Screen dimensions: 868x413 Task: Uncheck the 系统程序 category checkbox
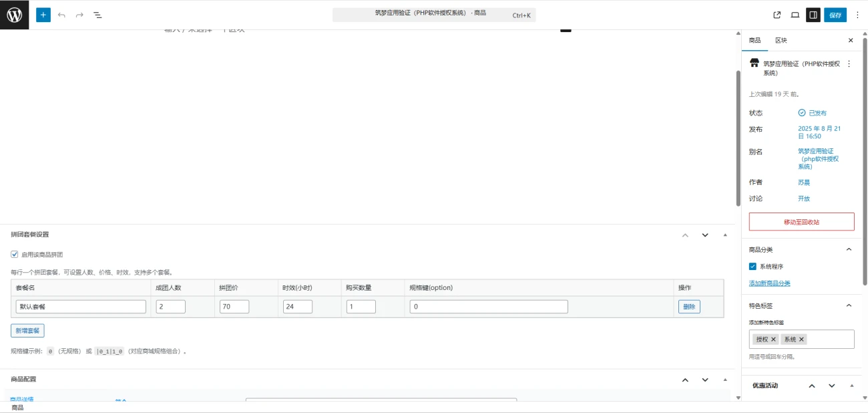(753, 267)
